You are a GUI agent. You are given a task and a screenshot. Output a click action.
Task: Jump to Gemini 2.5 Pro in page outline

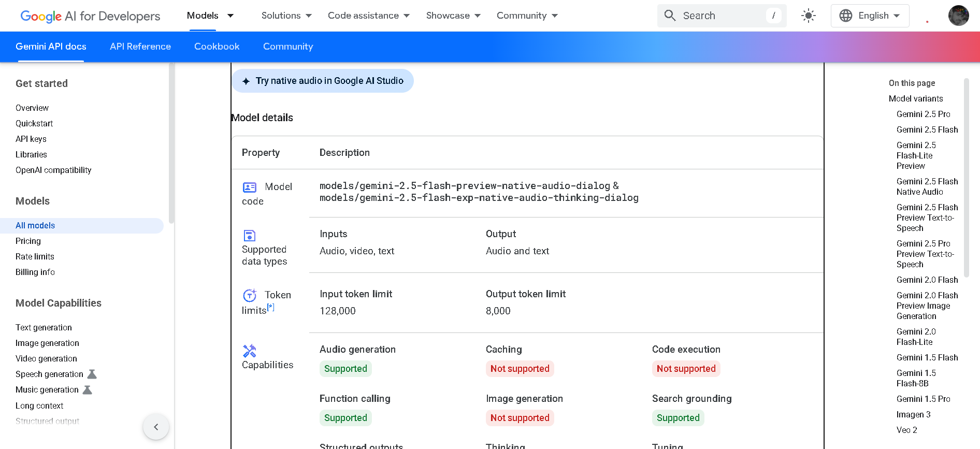click(923, 114)
